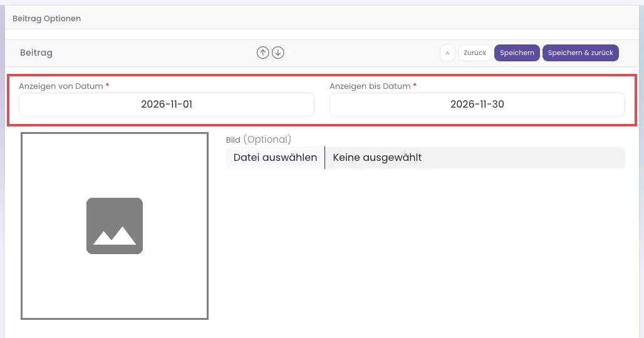
Task: Click the Beitrag Optionen header text
Action: point(46,18)
